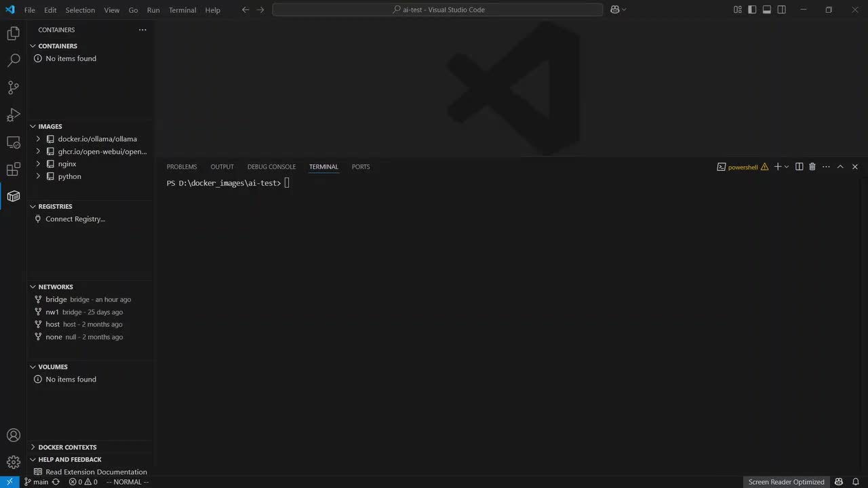Image resolution: width=868 pixels, height=488 pixels.
Task: Select the host network entry
Action: [90, 325]
